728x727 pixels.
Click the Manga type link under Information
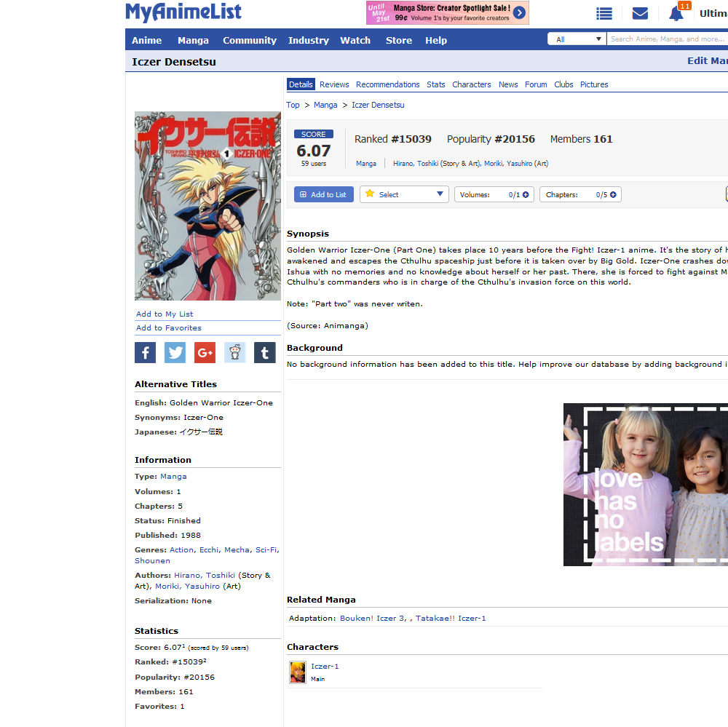[x=173, y=477]
